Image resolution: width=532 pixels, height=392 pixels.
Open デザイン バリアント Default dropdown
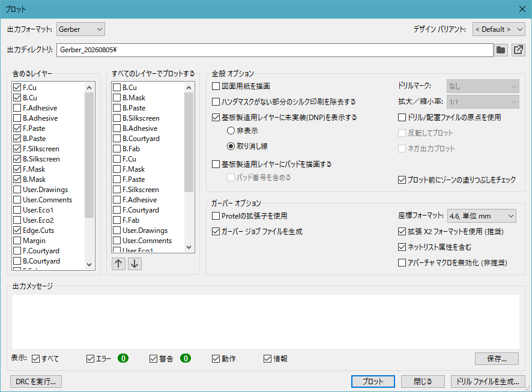point(499,29)
